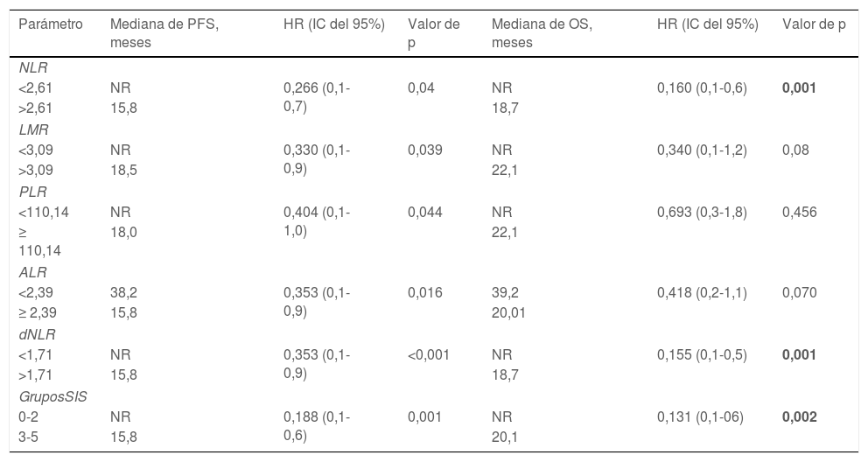Select the dNLR row group label

point(35,333)
